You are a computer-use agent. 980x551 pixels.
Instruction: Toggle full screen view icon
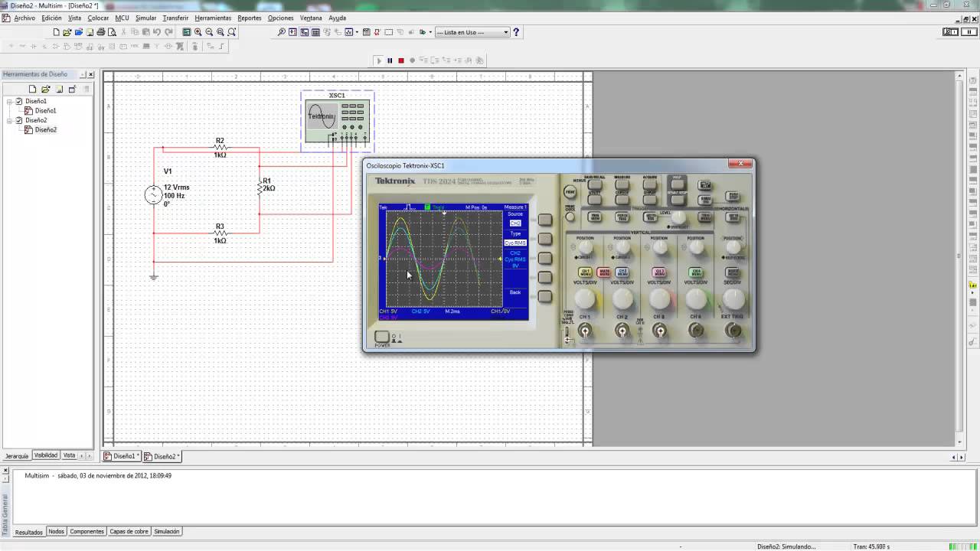(x=187, y=32)
